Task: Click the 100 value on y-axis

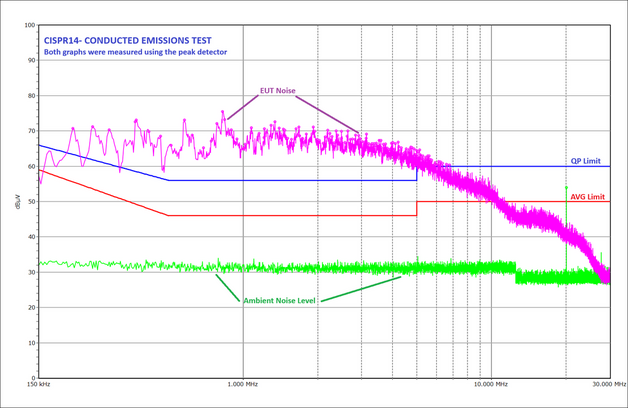Action: click(29, 25)
